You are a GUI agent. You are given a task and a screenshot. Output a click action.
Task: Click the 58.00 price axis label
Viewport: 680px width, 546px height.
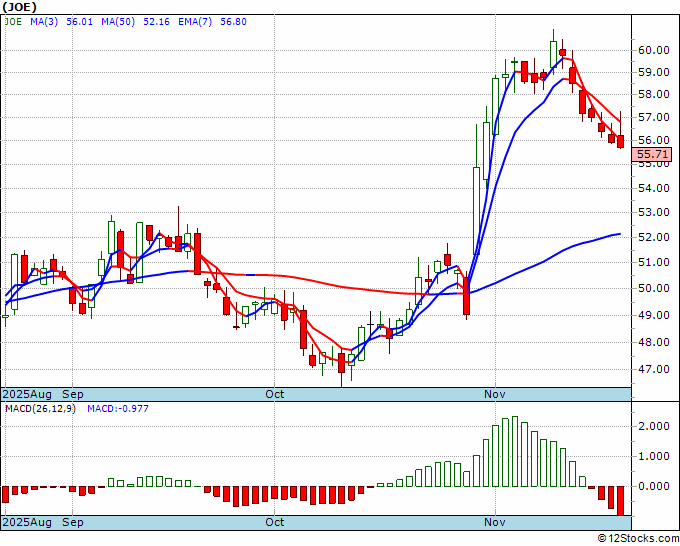coord(654,94)
